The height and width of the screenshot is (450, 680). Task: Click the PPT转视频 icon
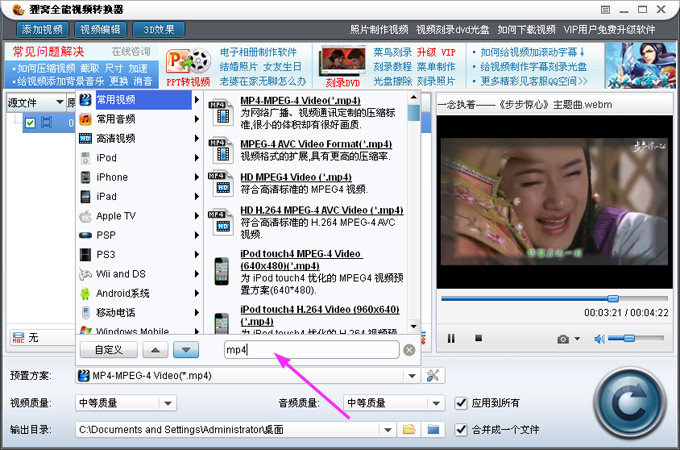(188, 66)
